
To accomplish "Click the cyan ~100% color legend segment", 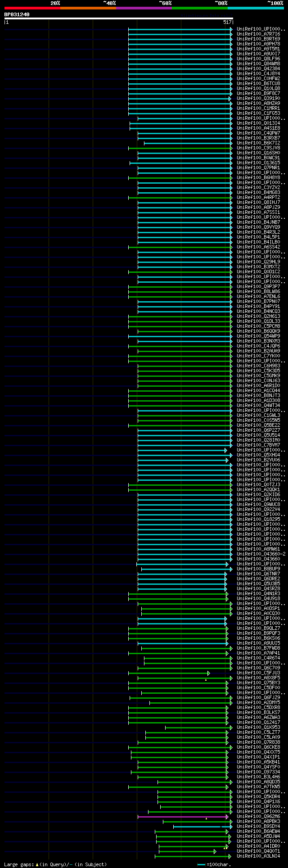I will (x=256, y=8).
